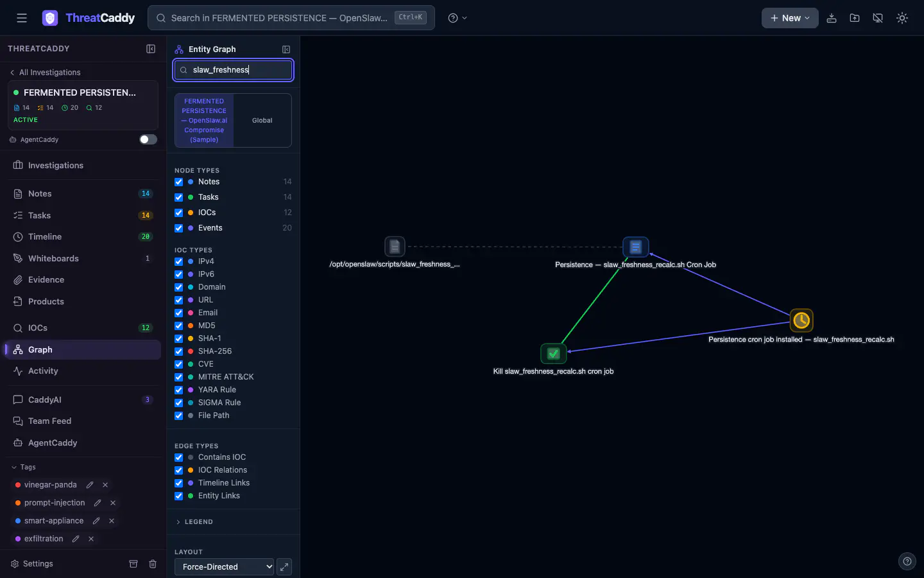The image size is (924, 578).
Task: Open CaddyAI chat
Action: 83,399
